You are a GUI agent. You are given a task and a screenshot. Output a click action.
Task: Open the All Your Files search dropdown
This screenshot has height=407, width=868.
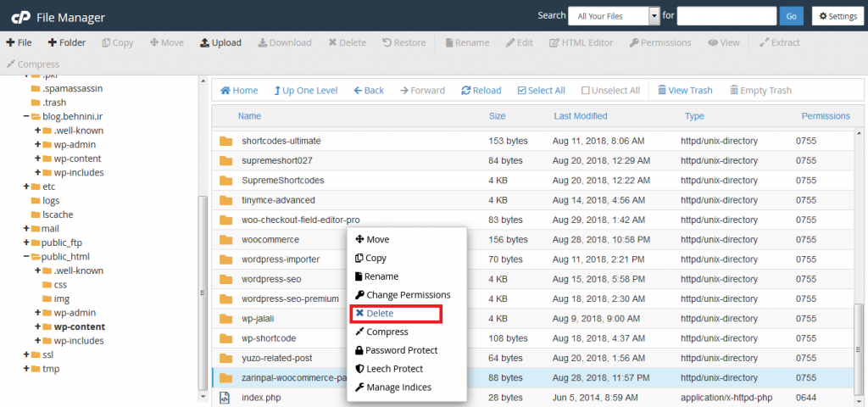[x=615, y=16]
